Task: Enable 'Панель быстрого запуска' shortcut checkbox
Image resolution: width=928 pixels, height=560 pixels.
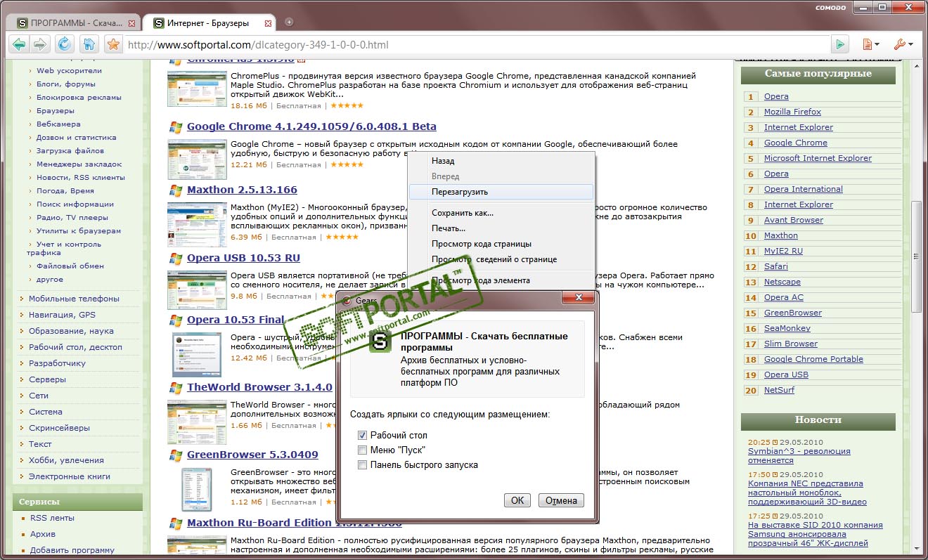Action: click(x=362, y=465)
